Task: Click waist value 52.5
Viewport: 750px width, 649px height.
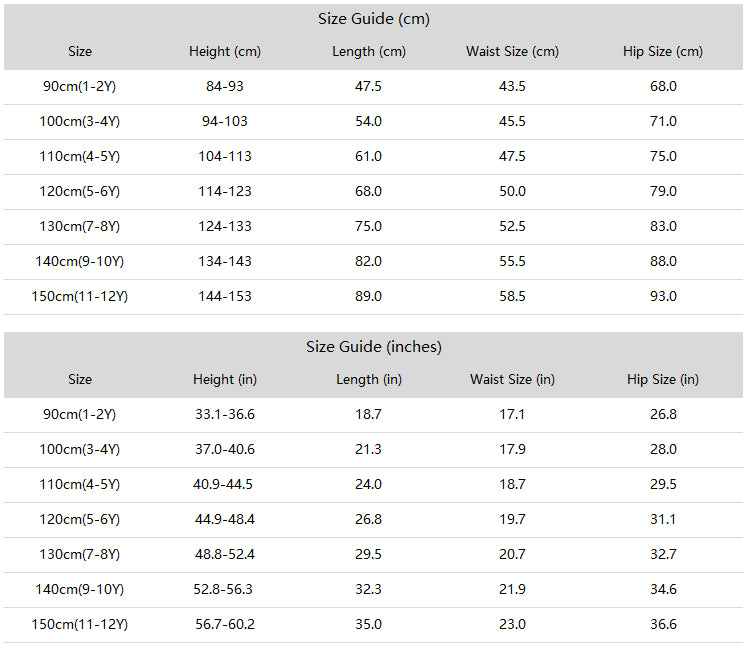Action: click(512, 226)
